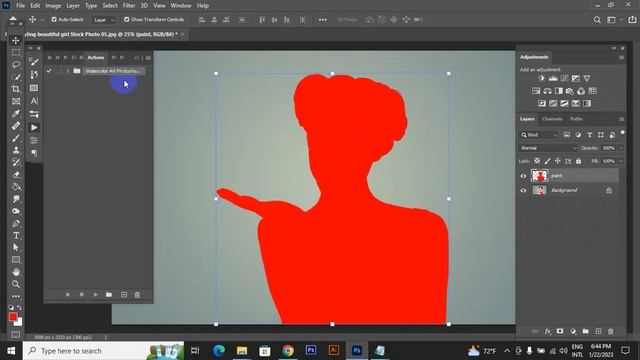Open the blend mode Normal dropdown
This screenshot has width=640, height=360.
(548, 148)
